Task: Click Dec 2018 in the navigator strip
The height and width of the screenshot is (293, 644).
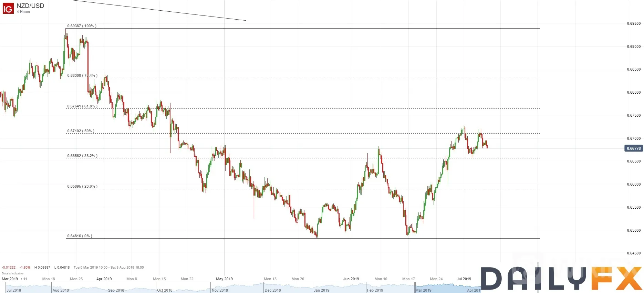Action: (273, 290)
